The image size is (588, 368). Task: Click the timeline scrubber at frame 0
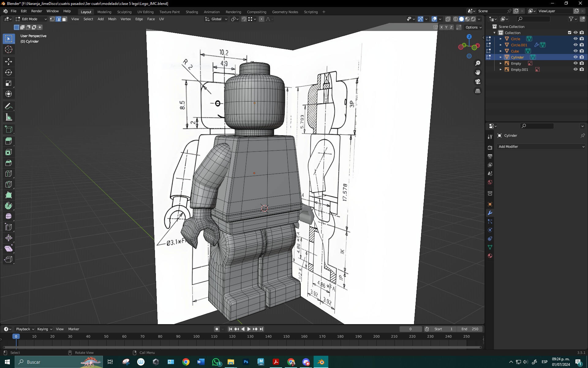click(16, 336)
